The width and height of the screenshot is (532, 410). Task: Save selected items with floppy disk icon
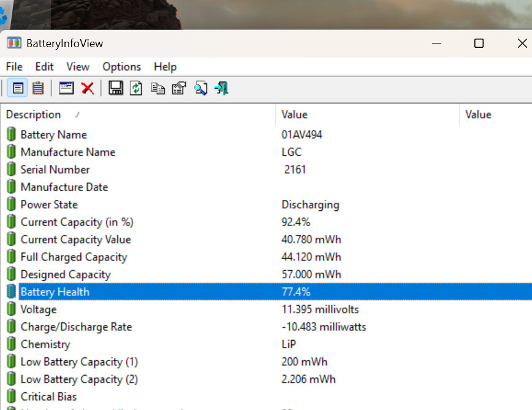click(115, 88)
